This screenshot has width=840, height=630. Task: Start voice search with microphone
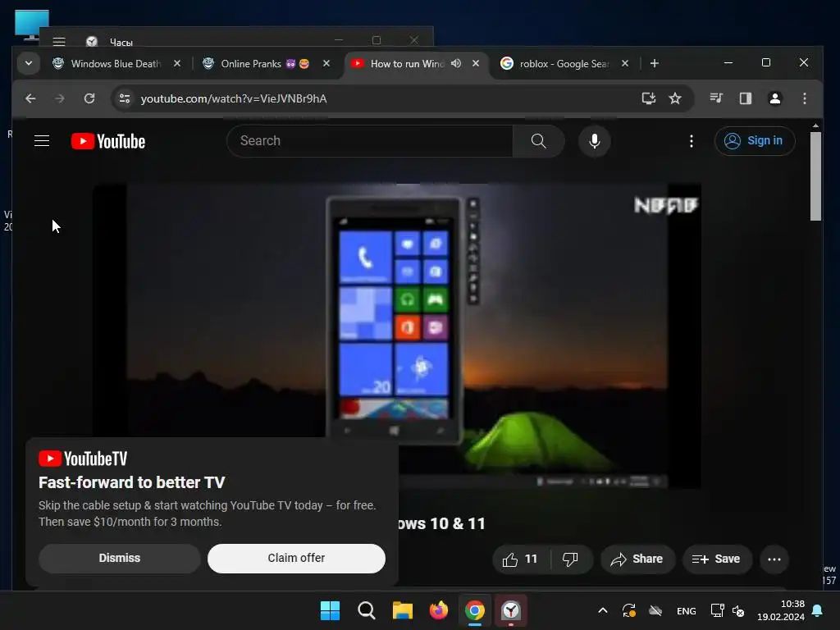[594, 141]
